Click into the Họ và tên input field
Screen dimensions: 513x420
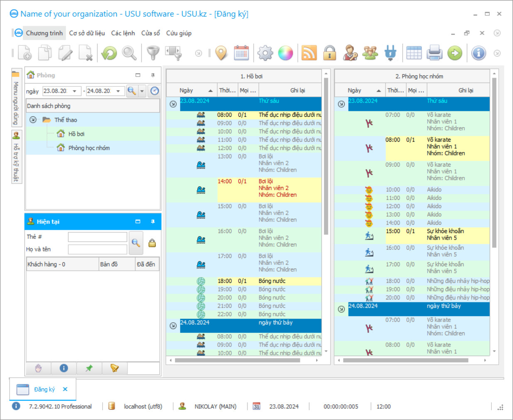[98, 249]
